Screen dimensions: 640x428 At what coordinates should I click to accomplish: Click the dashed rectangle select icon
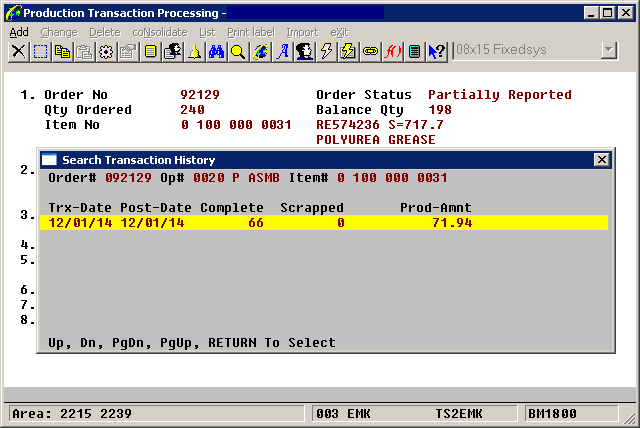[x=40, y=51]
